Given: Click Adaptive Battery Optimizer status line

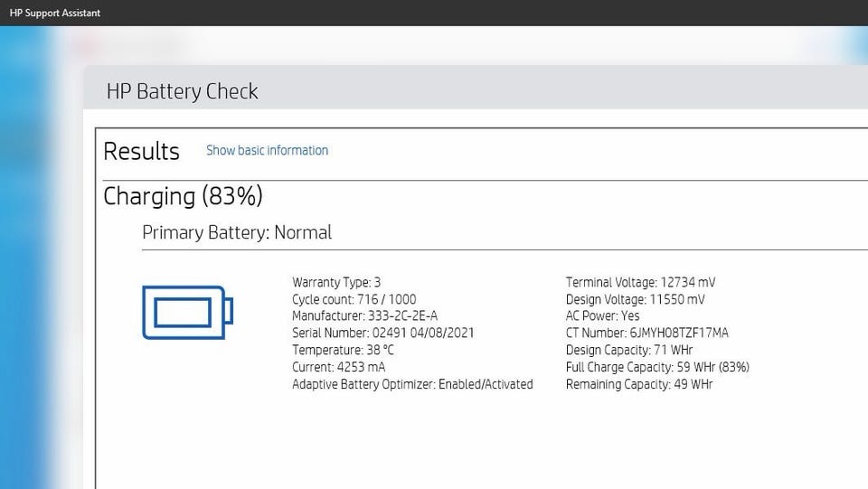Looking at the screenshot, I should pyautogui.click(x=412, y=384).
